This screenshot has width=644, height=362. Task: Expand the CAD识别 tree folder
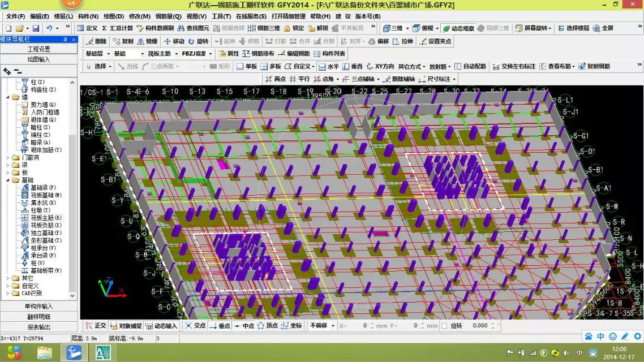(8, 294)
